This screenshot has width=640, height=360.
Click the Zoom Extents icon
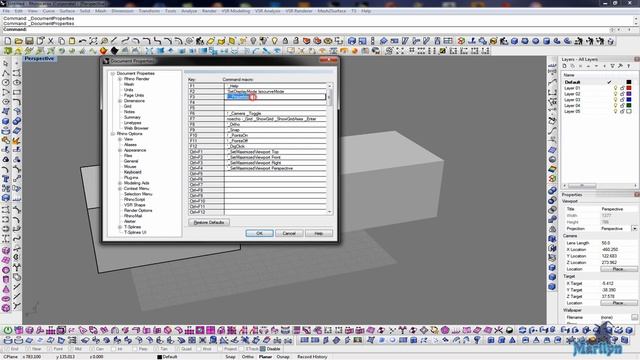point(93,41)
